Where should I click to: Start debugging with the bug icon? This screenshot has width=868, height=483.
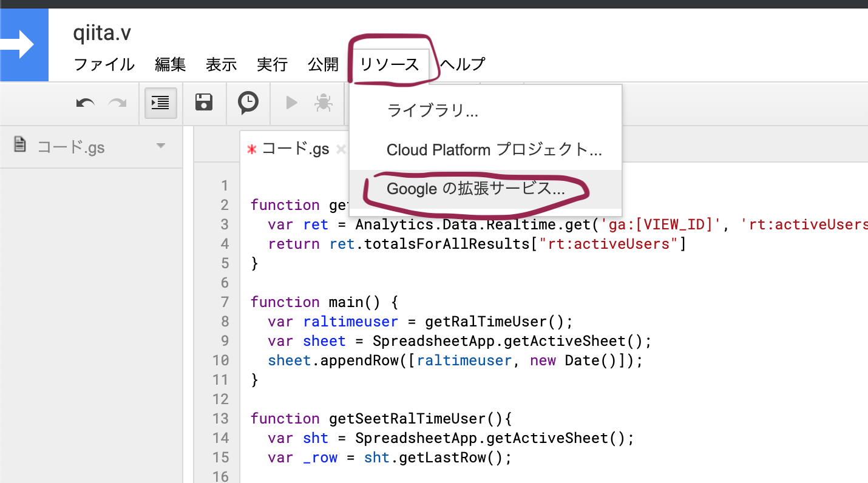pos(323,103)
